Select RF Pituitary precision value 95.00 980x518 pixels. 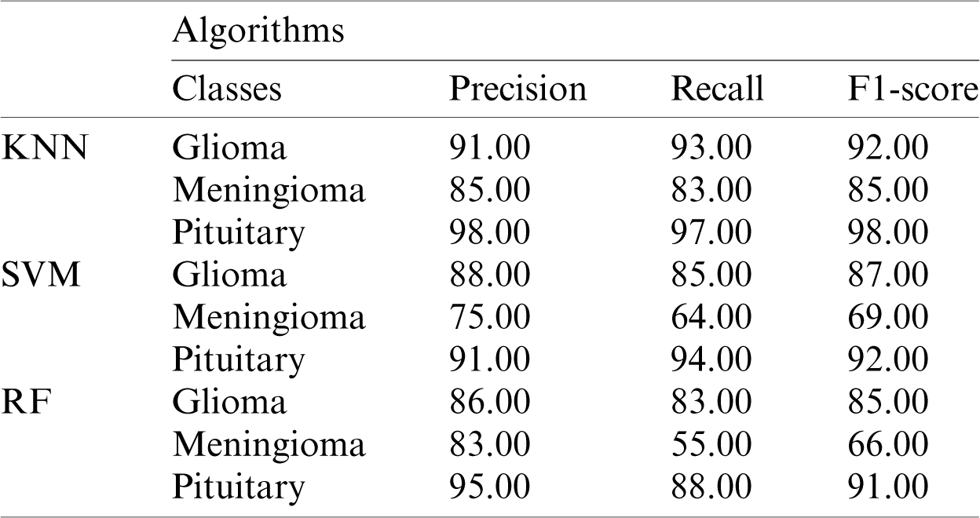pyautogui.click(x=488, y=487)
